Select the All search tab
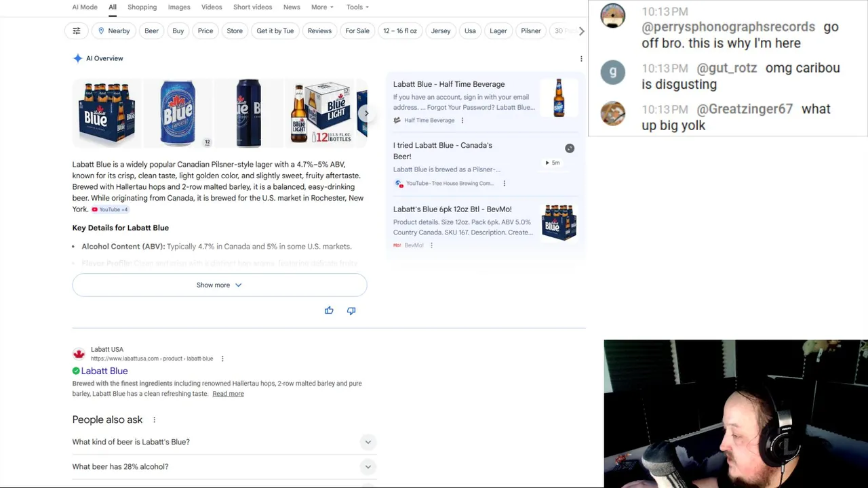 [113, 7]
